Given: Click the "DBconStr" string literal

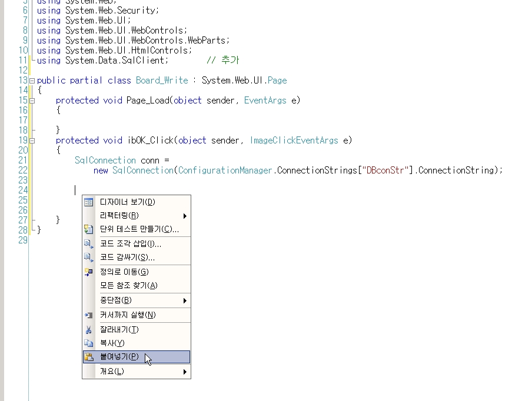Looking at the screenshot, I should pos(385,170).
